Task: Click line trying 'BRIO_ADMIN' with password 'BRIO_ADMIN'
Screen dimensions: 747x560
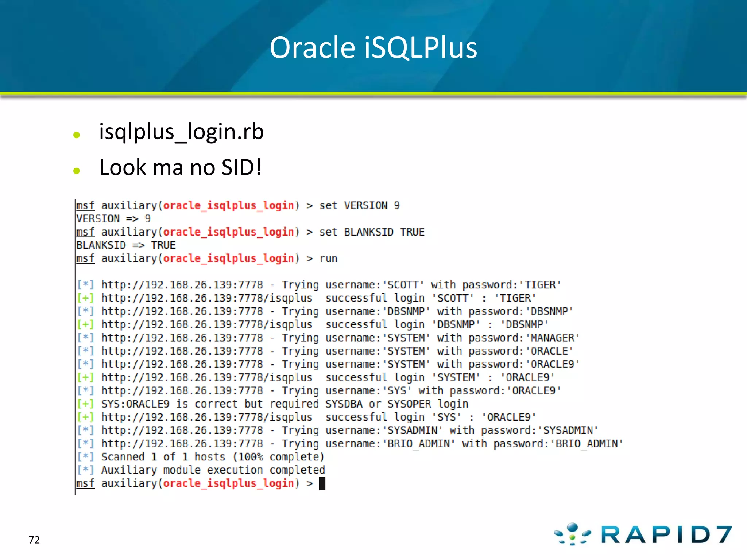Action: (350, 444)
